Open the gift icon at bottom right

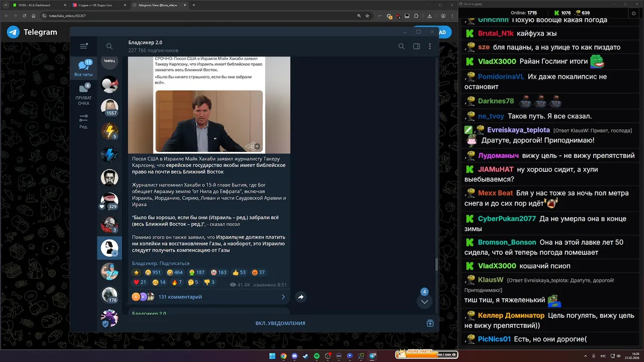(430, 323)
